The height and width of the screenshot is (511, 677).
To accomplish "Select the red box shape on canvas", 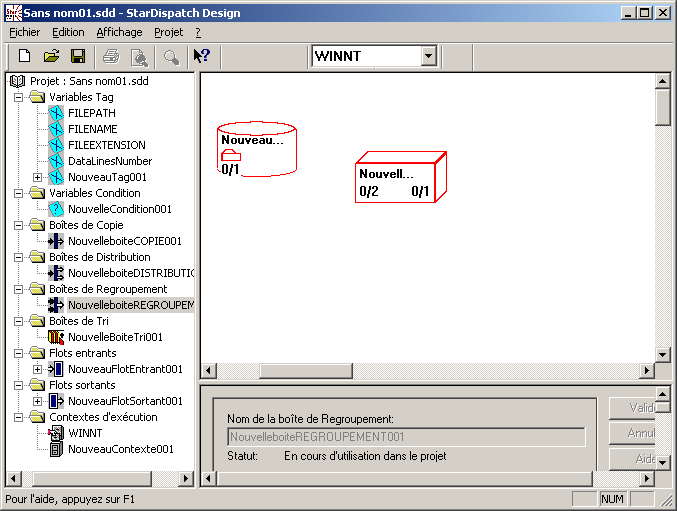I will (x=400, y=179).
